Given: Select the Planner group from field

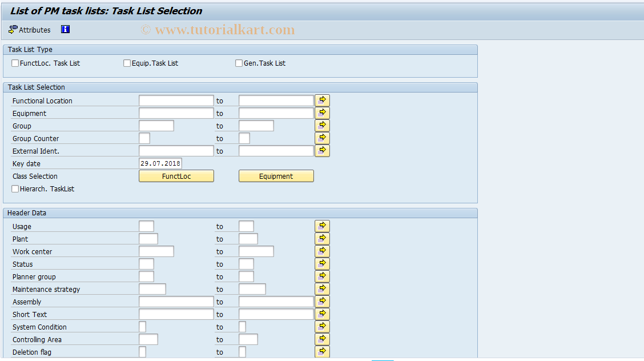Looking at the screenshot, I should coord(146,276).
